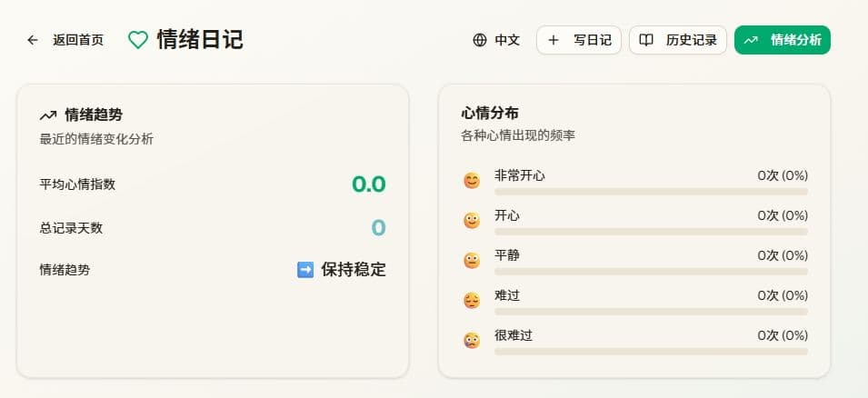868x398 pixels.
Task: Click the globe language icon
Action: coord(480,40)
